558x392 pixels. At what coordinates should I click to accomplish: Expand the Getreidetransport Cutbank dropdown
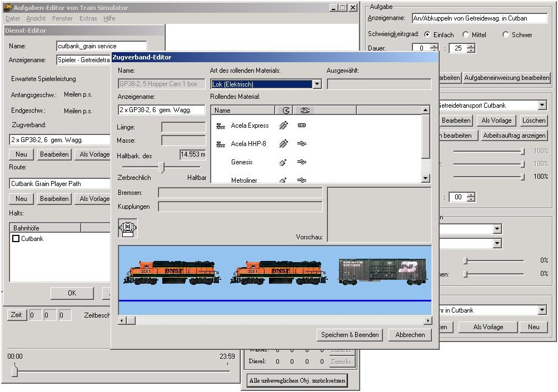[x=542, y=105]
